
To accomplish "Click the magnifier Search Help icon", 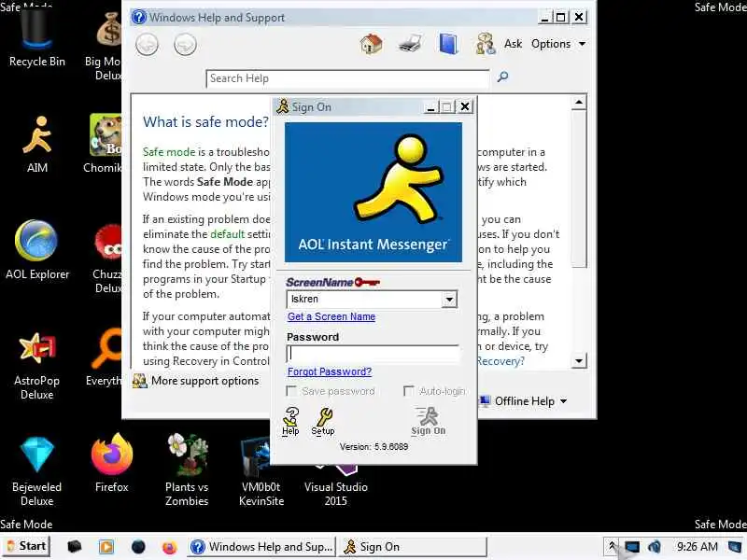I will pos(502,77).
